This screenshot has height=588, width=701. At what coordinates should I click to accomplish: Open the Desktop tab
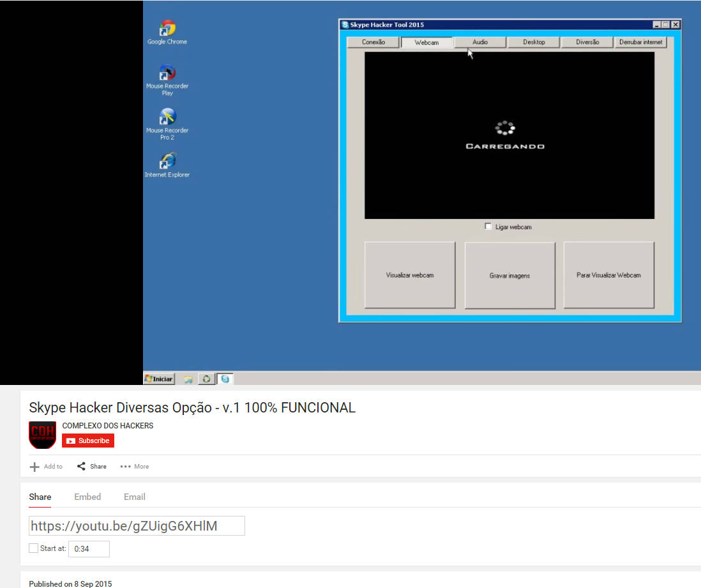coord(534,42)
